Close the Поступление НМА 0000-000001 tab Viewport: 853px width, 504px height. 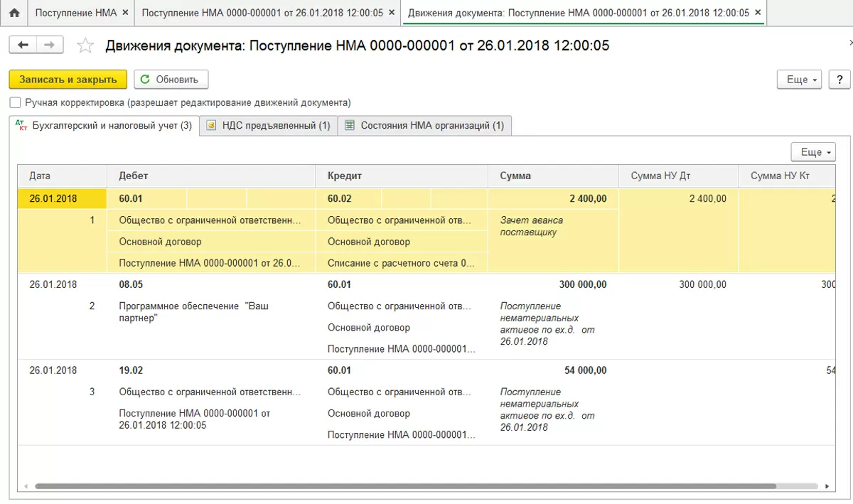(x=392, y=13)
